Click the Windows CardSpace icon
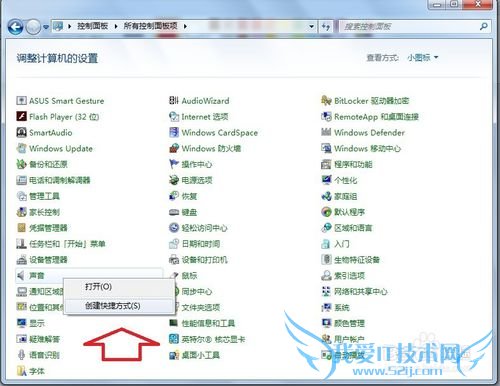500x386 pixels. pyautogui.click(x=174, y=132)
